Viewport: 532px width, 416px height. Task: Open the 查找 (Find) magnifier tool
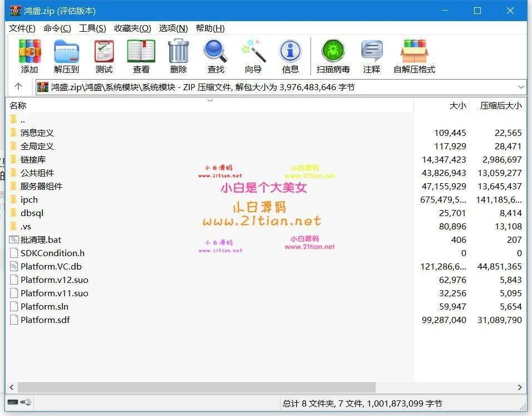click(x=215, y=52)
